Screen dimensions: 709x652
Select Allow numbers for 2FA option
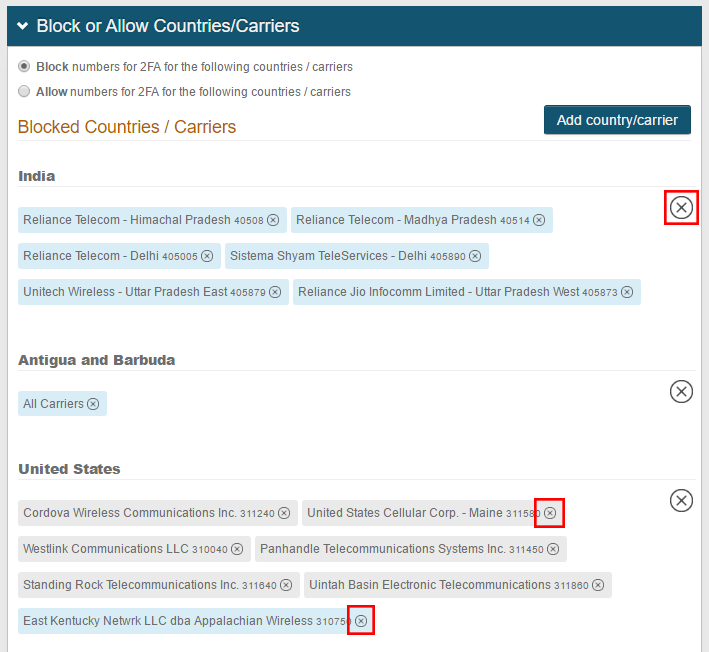click(24, 91)
